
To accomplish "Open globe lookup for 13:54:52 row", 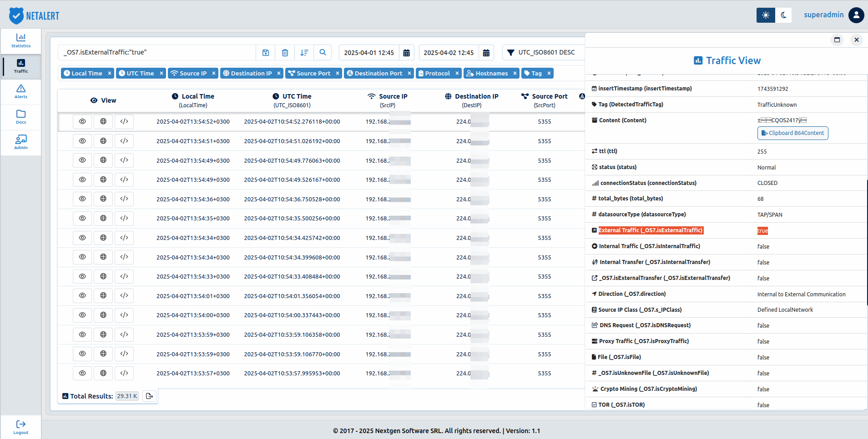I will [103, 121].
